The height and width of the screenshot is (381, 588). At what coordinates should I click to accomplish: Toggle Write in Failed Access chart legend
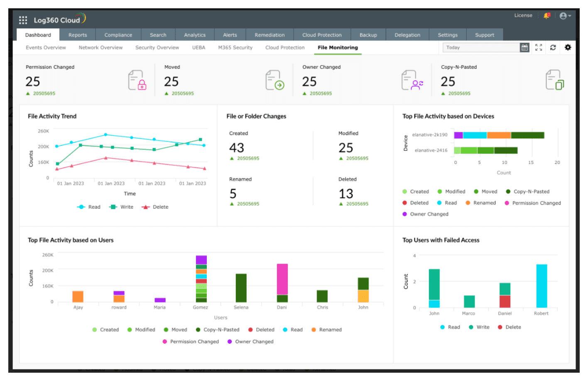[479, 327]
